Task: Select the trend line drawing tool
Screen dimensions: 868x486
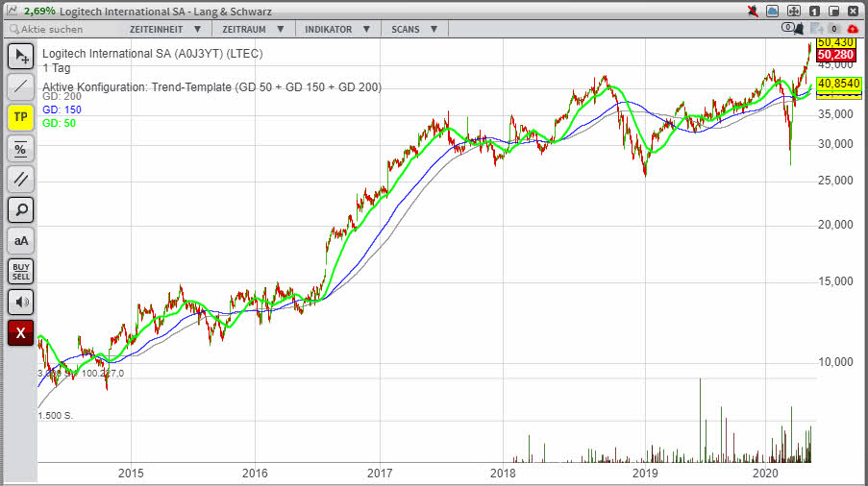Action: pyautogui.click(x=20, y=86)
